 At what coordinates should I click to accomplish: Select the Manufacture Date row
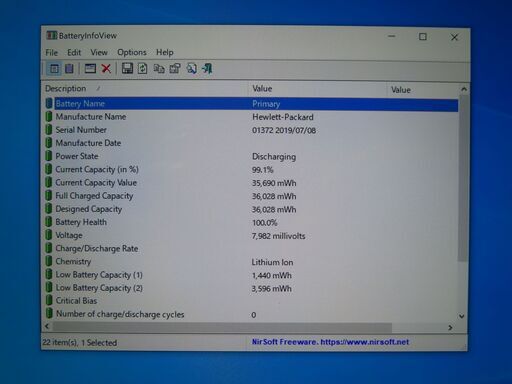[252, 143]
